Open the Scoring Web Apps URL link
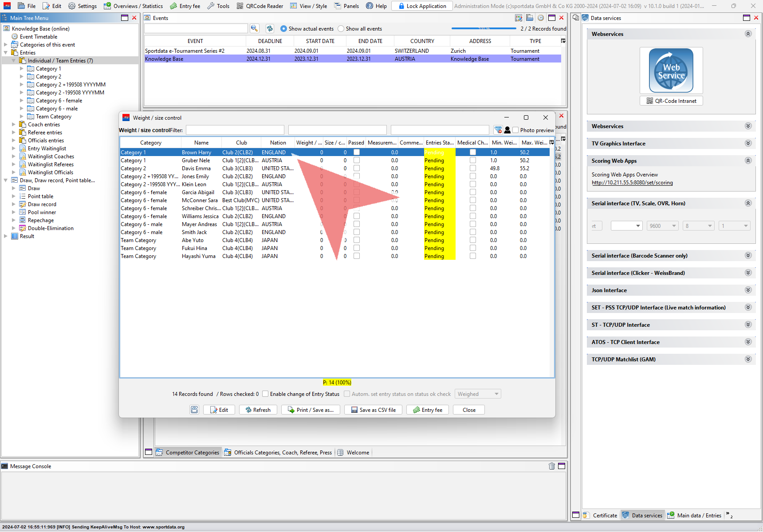The width and height of the screenshot is (763, 532). [632, 183]
